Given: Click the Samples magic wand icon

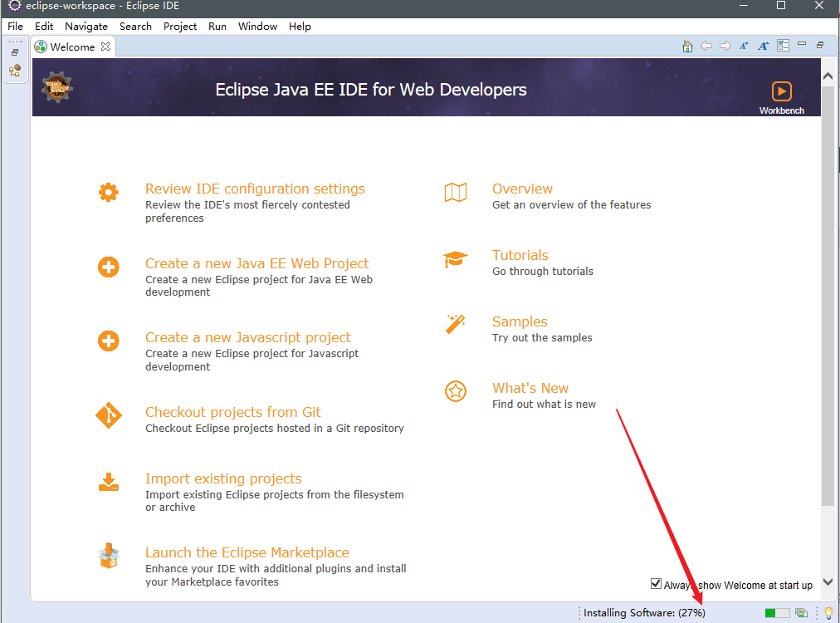Looking at the screenshot, I should pyautogui.click(x=456, y=324).
